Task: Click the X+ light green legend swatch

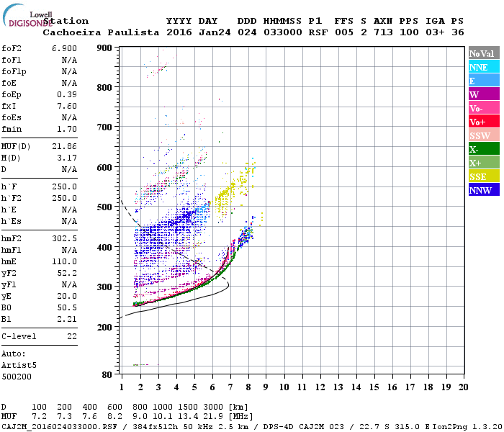Action: click(484, 162)
